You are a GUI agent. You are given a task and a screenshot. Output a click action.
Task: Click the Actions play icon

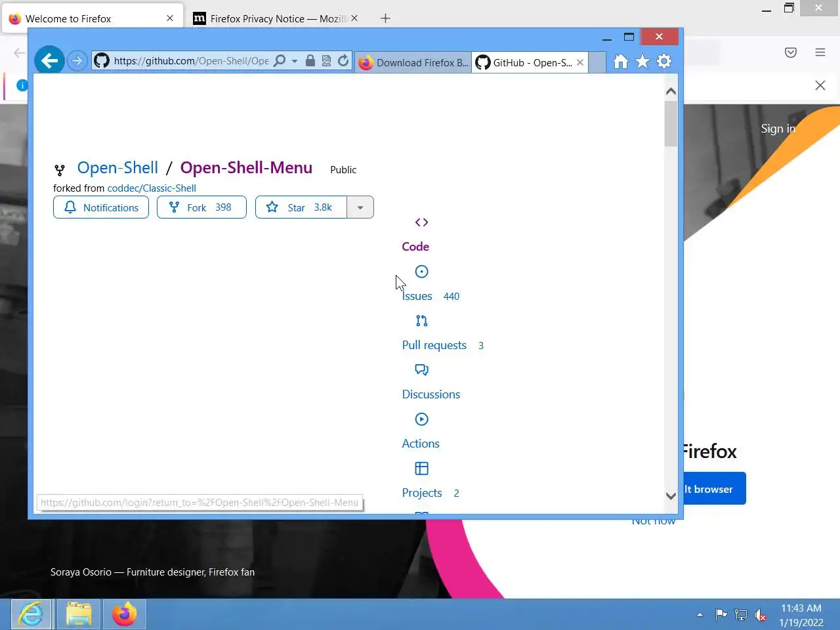[422, 419]
